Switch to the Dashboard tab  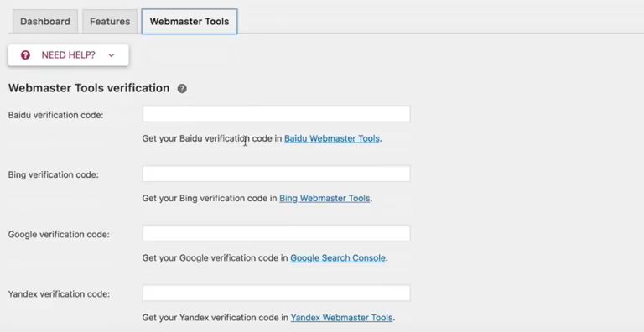[44, 21]
